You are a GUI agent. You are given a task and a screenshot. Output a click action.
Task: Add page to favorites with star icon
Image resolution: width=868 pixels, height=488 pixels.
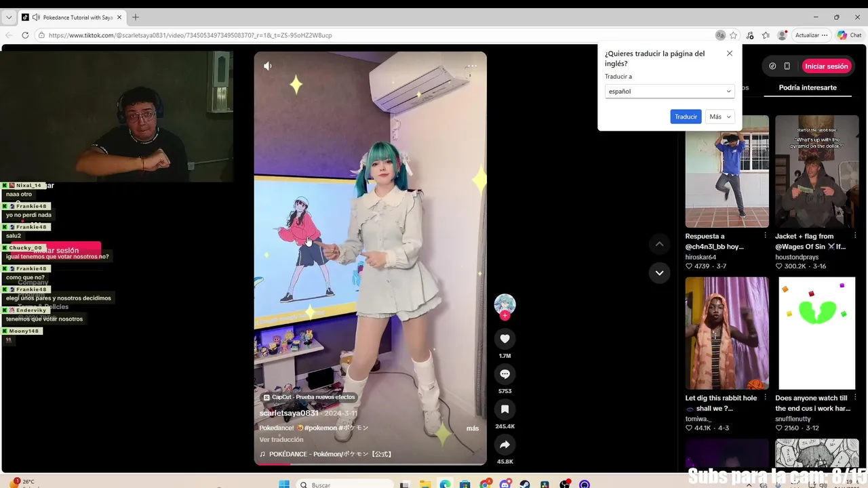point(733,35)
